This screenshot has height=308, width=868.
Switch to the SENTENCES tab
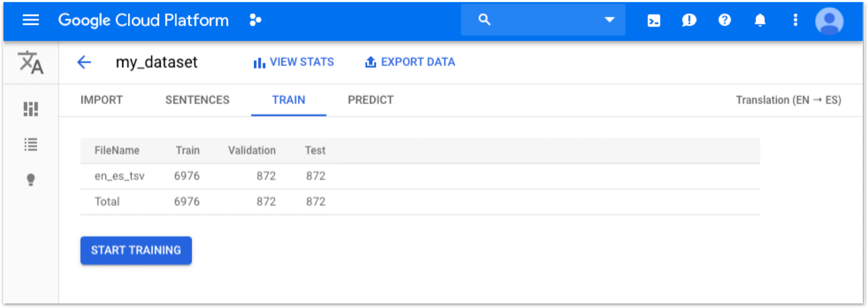click(x=197, y=100)
